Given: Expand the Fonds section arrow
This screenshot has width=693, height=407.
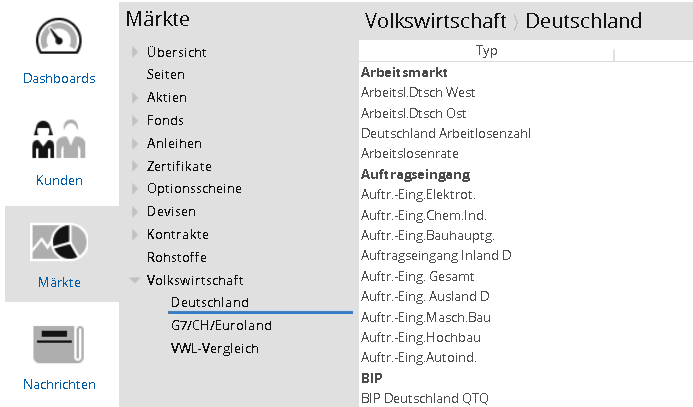Looking at the screenshot, I should (x=135, y=121).
